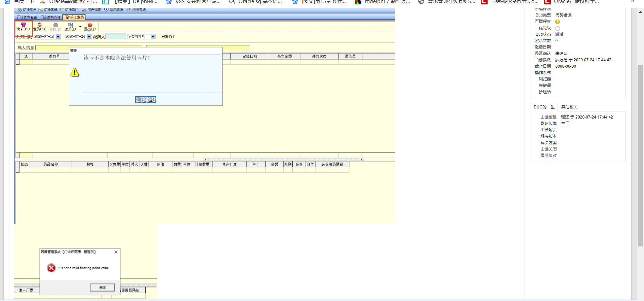This screenshot has width=644, height=301.
Task: Switch to the 其他相关 tab
Action: coord(569,107)
